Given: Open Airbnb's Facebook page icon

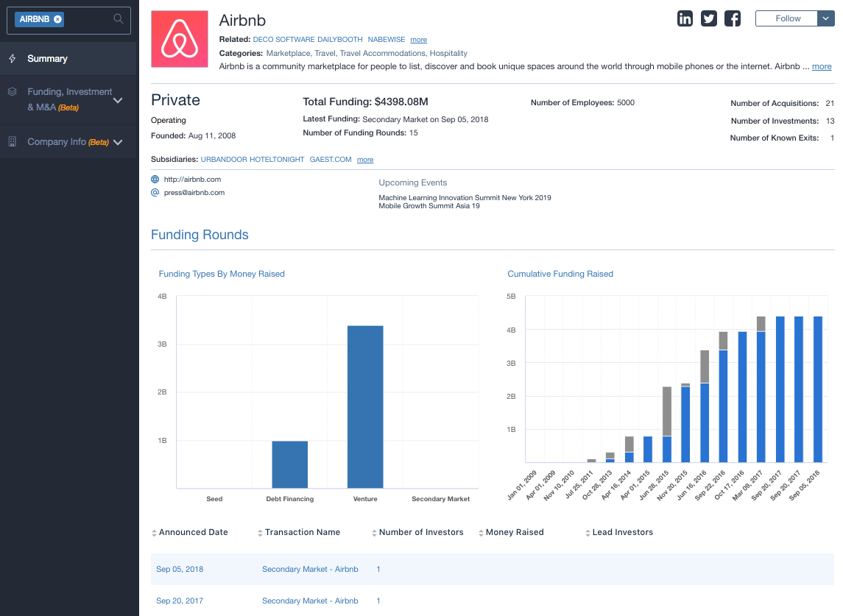Looking at the screenshot, I should 733,19.
